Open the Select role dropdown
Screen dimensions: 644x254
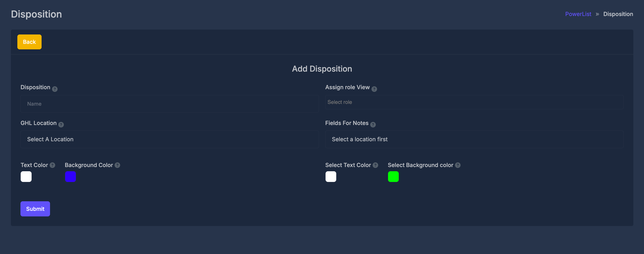[475, 102]
